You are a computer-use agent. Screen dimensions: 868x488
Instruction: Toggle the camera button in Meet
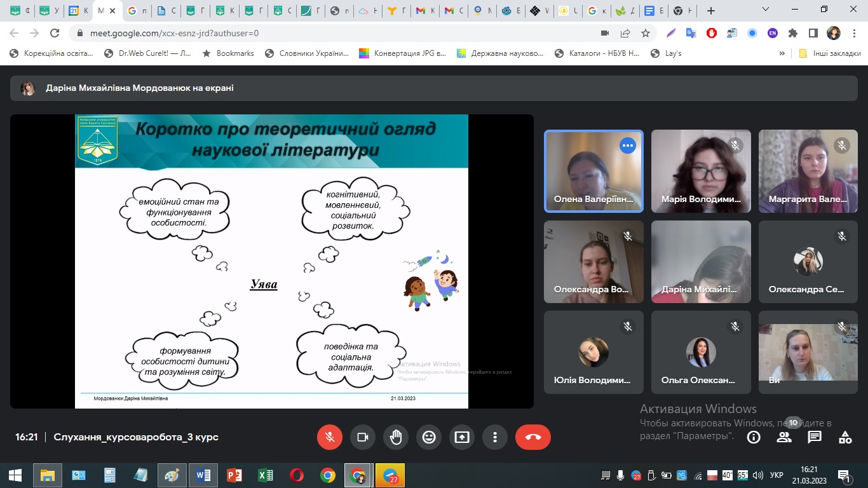tap(363, 437)
